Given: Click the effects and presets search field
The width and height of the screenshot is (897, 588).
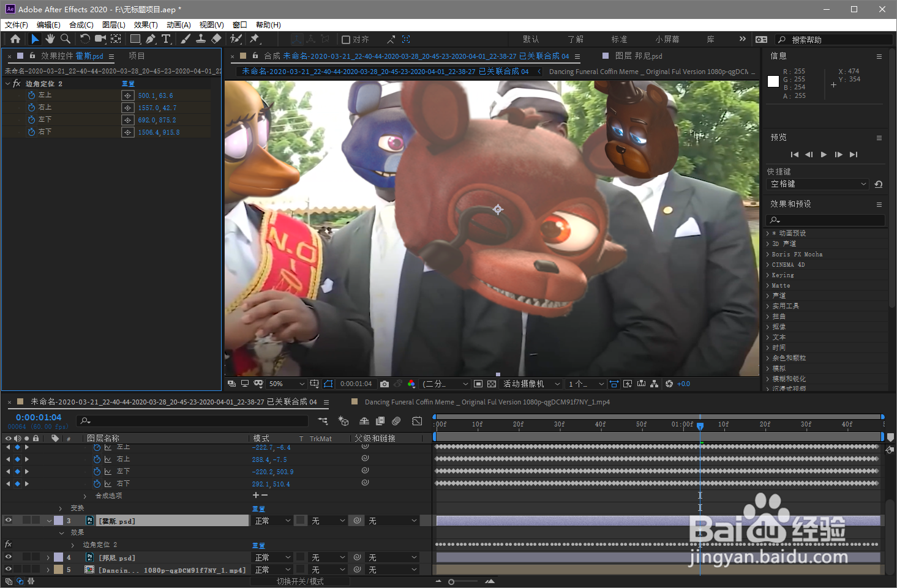Looking at the screenshot, I should coord(825,220).
